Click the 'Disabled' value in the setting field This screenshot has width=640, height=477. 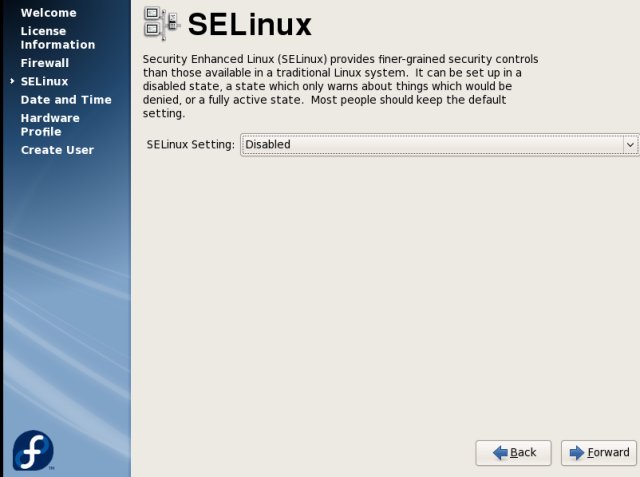click(x=268, y=144)
